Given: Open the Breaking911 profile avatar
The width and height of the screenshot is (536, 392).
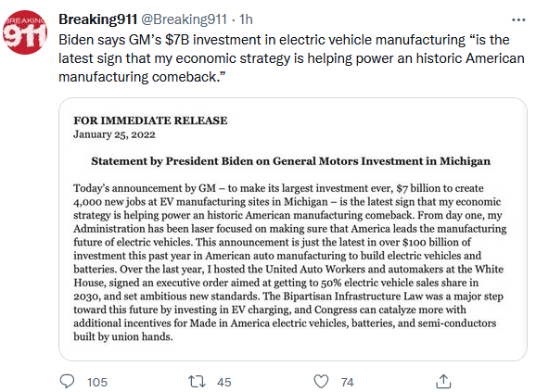Looking at the screenshot, I should coord(24,32).
